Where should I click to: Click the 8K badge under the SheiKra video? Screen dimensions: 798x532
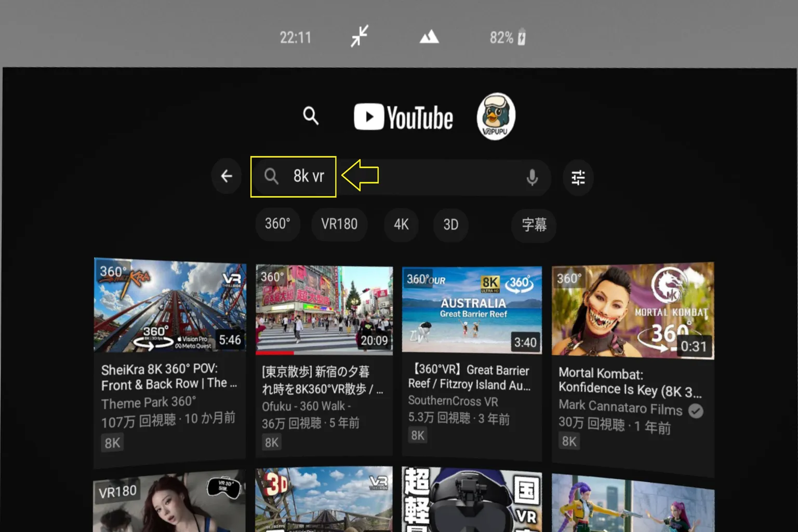coord(112,443)
